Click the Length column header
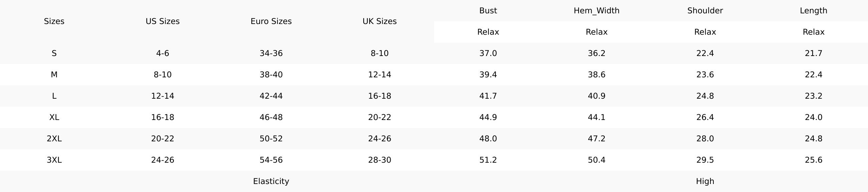This screenshot has width=868, height=192. point(813,11)
